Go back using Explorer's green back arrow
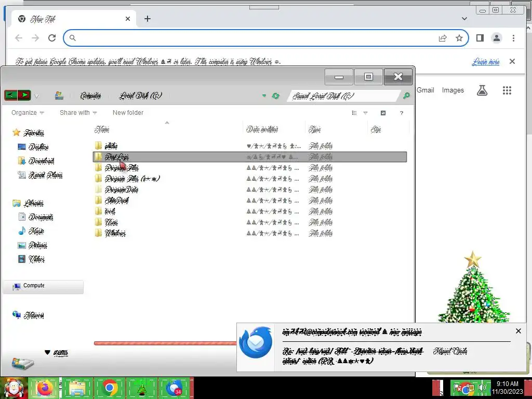The image size is (532, 399). point(10,96)
